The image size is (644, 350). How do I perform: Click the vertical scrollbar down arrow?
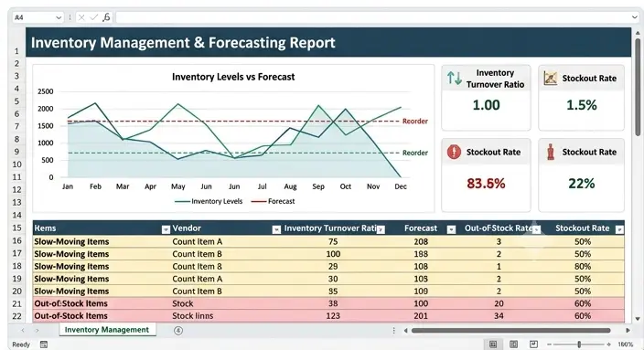coord(638,319)
